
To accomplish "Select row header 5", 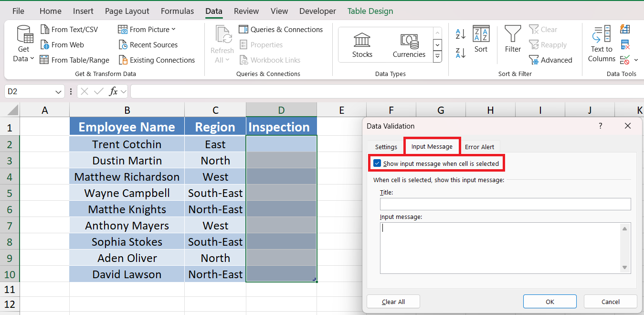I will [x=10, y=193].
